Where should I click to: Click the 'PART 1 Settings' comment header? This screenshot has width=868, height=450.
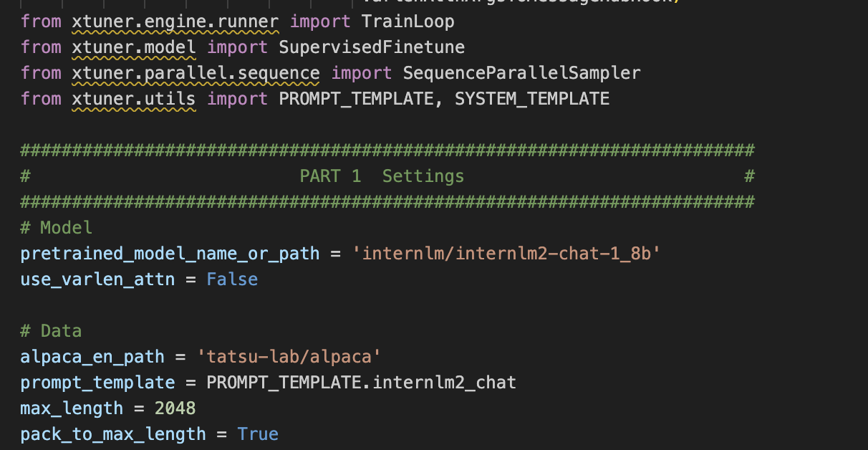382,176
